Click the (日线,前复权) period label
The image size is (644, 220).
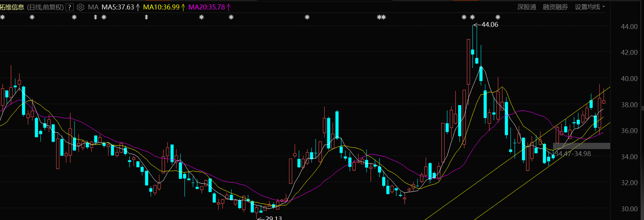(45, 7)
